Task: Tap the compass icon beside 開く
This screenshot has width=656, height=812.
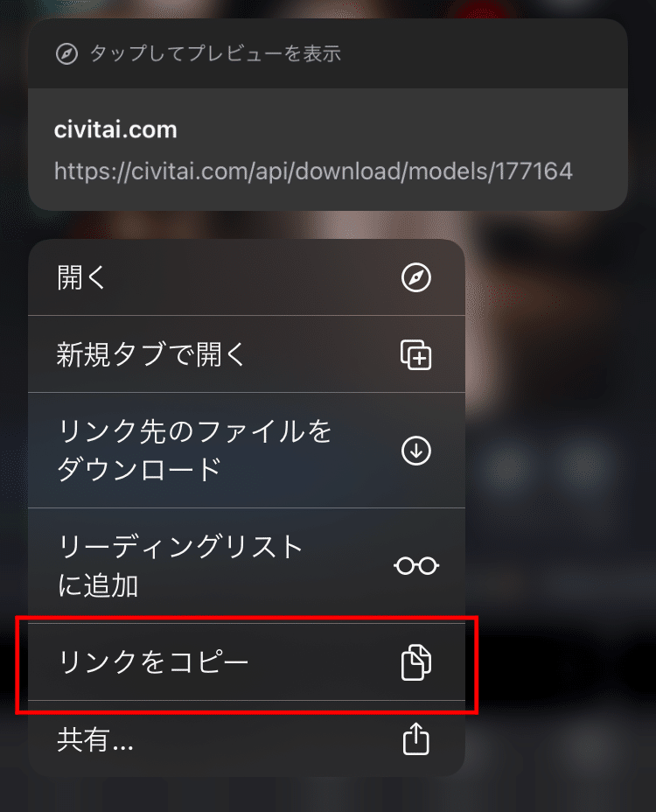Action: 416,277
